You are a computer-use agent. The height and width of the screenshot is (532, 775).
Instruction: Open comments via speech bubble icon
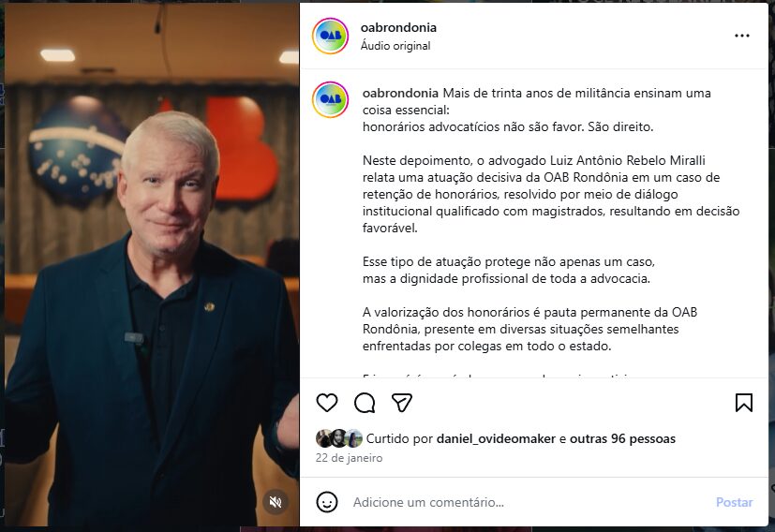(365, 403)
